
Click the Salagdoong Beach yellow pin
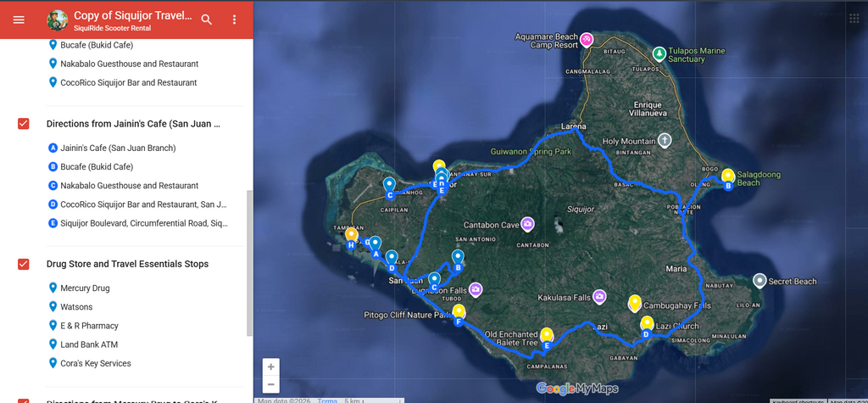[727, 175]
